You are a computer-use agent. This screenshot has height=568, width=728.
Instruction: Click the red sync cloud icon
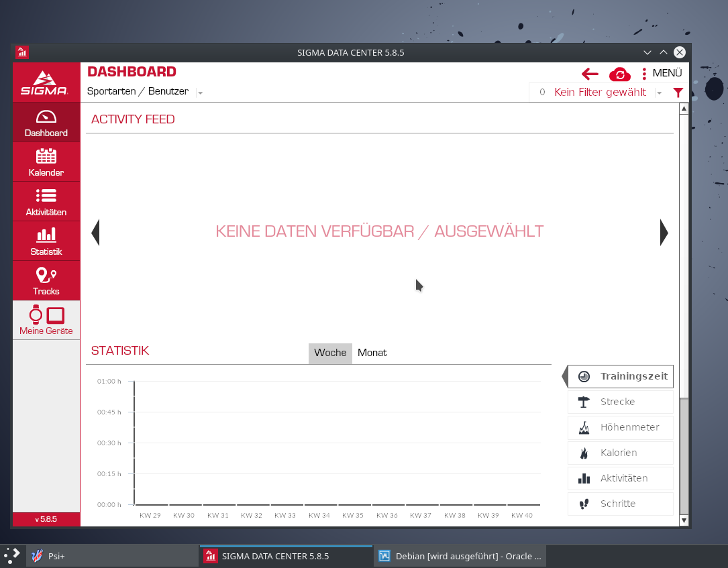click(619, 74)
